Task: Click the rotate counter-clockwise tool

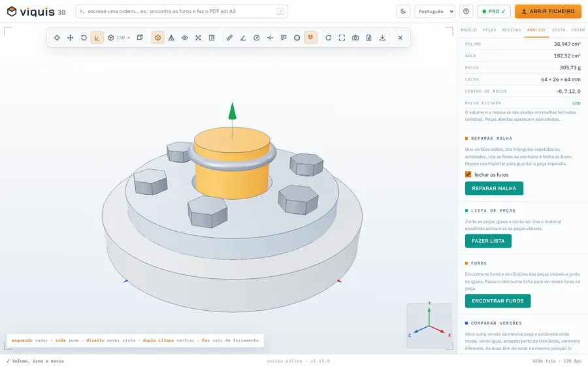Action: coord(84,37)
